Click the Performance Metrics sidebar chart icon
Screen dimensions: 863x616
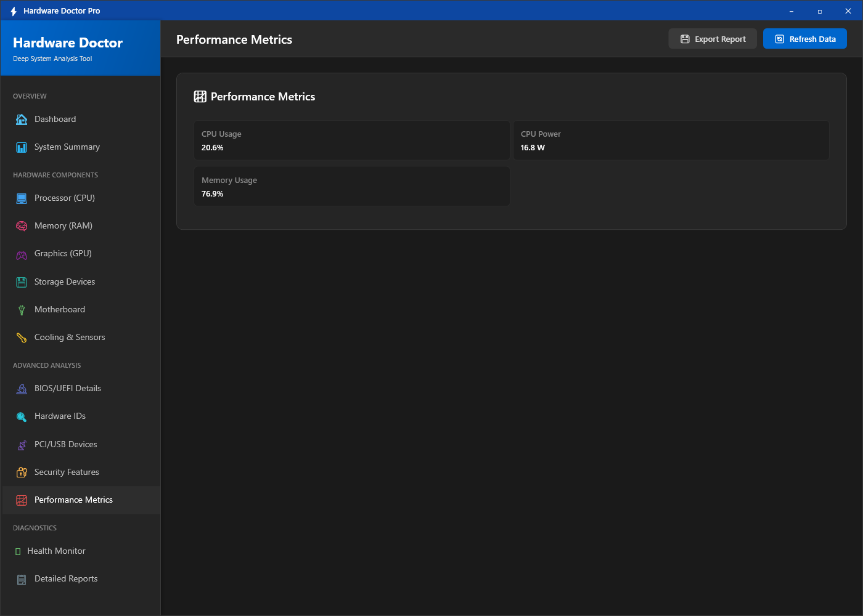pos(22,500)
